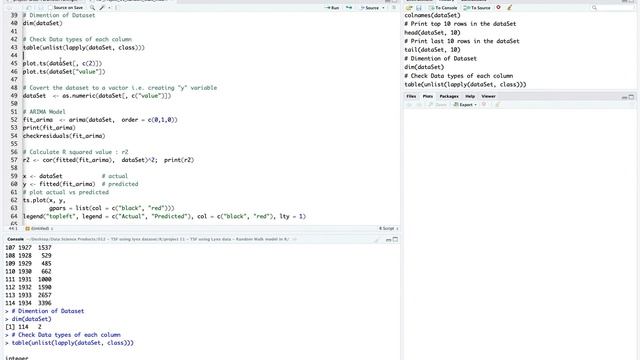Clear all history broom icon

[x=509, y=8]
